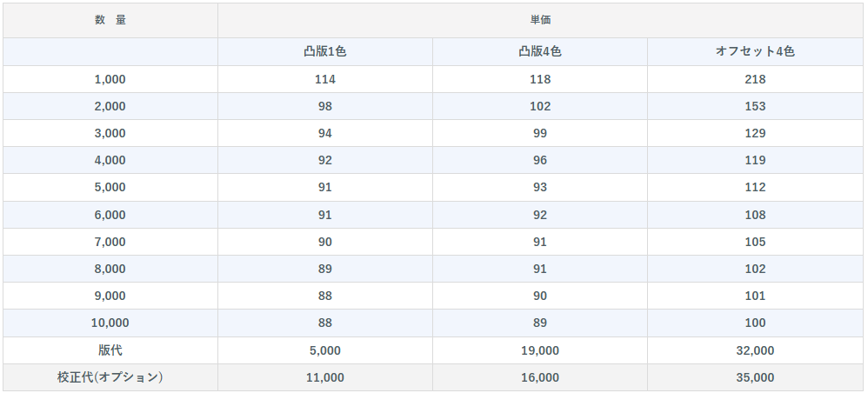868x393 pixels.
Task: Click the 35,000 proofing cost cell
Action: coord(755,377)
